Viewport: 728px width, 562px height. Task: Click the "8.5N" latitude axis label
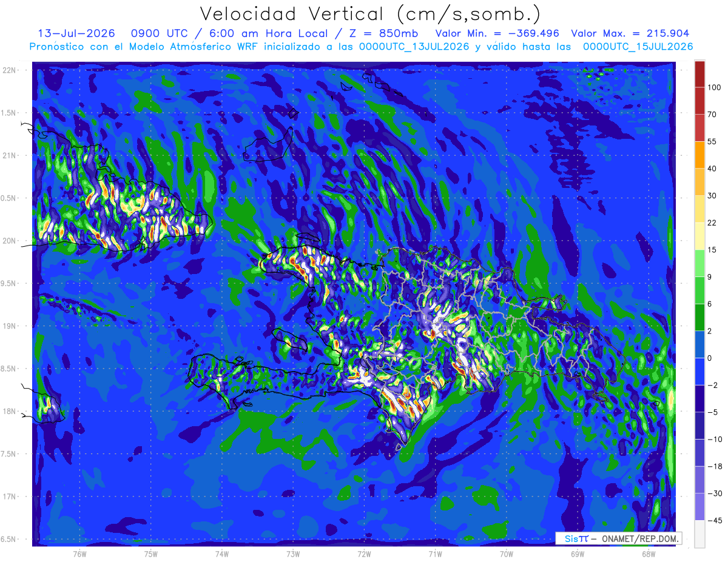pyautogui.click(x=8, y=369)
